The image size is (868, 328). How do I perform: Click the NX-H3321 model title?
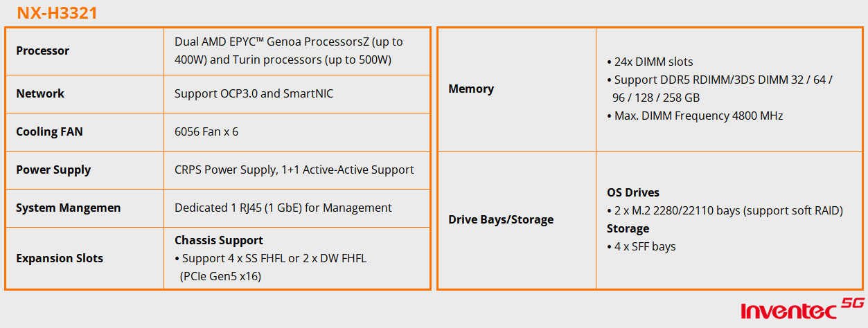click(57, 12)
